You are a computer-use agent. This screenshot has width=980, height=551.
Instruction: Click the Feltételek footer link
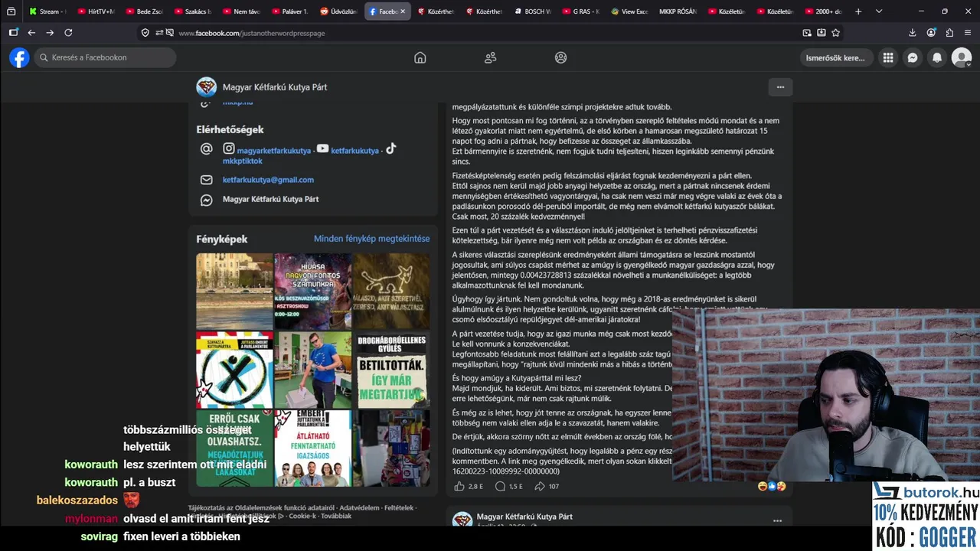399,507
